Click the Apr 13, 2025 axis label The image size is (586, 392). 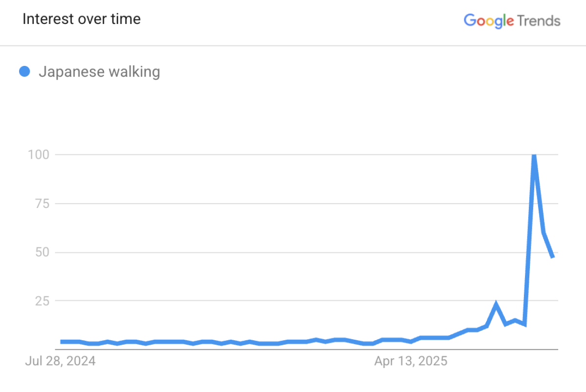tap(411, 361)
